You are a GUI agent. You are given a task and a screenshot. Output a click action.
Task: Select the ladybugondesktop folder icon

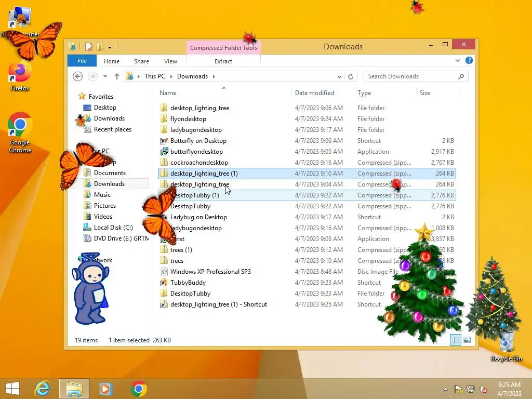[x=164, y=129]
